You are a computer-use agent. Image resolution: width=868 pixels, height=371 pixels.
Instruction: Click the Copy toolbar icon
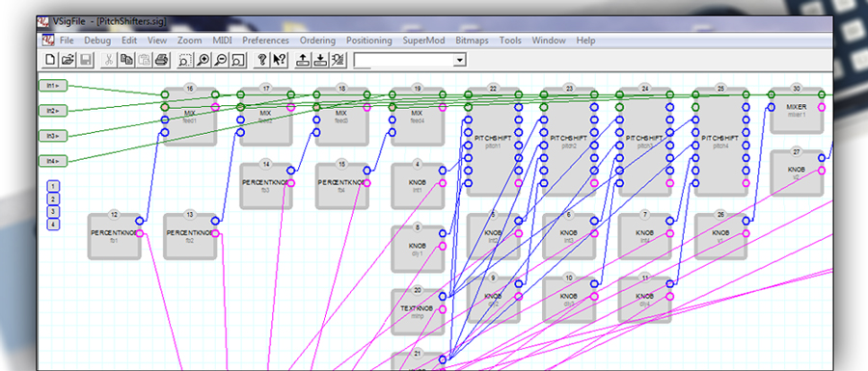(x=126, y=60)
